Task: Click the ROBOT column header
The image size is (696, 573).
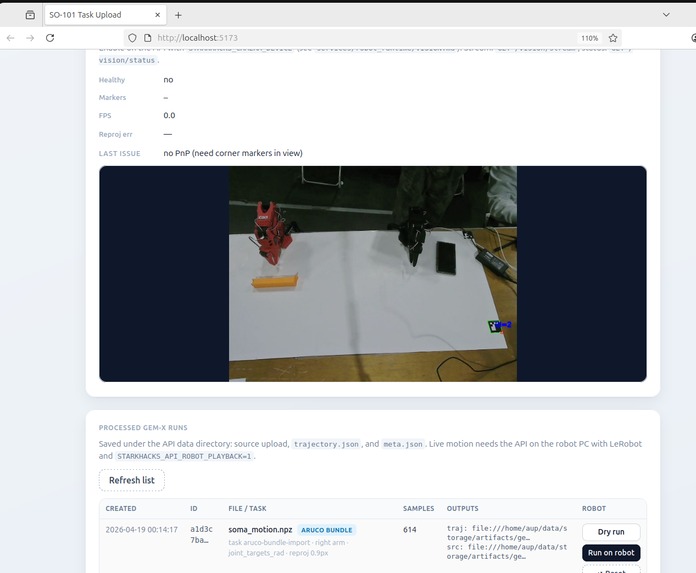Action: pos(594,509)
